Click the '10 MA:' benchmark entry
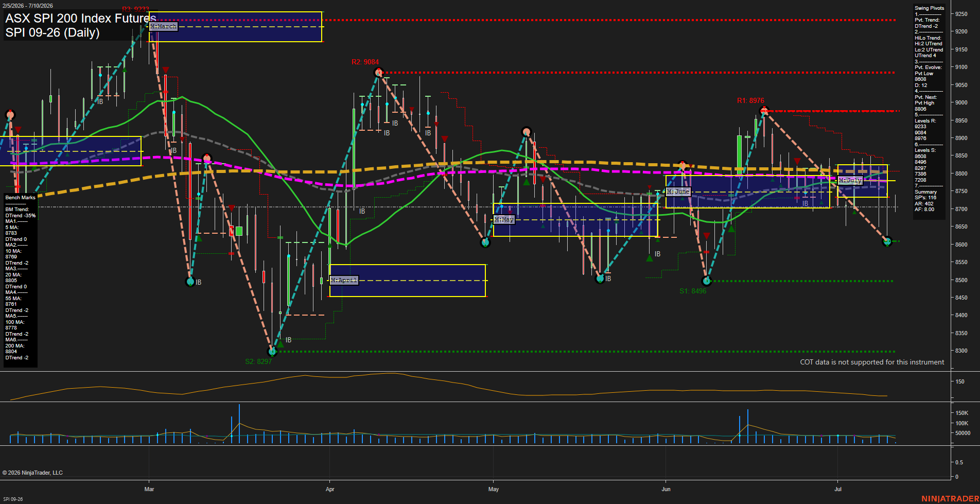 [13, 251]
